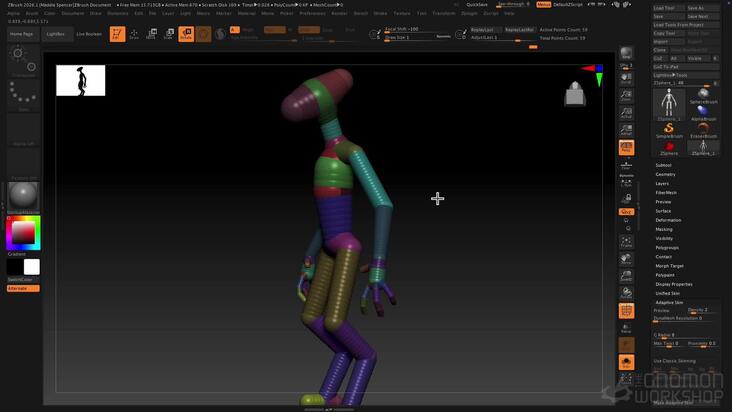Toggle the A button in top shelf
The height and width of the screenshot is (412, 732).
[235, 30]
